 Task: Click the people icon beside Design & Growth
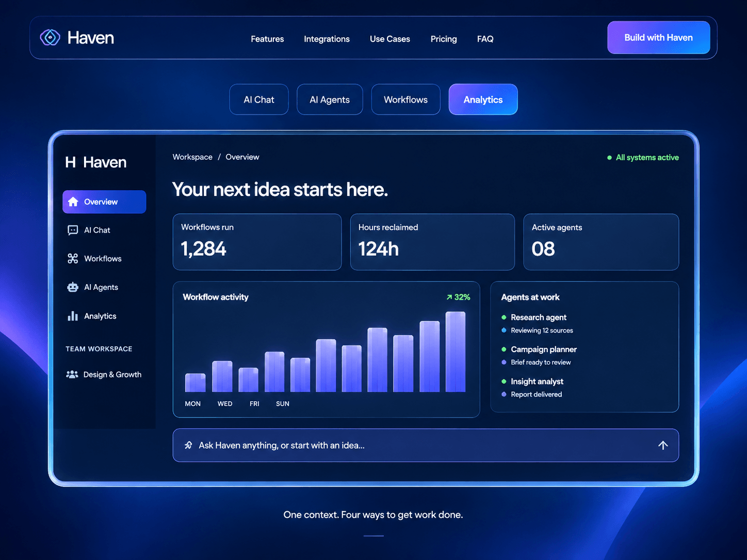(x=72, y=374)
